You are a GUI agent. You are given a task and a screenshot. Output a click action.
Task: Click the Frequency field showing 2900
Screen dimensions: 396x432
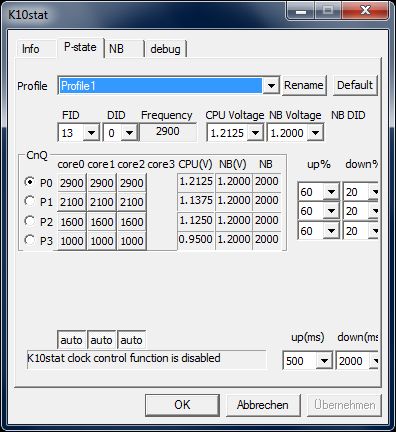click(x=168, y=132)
